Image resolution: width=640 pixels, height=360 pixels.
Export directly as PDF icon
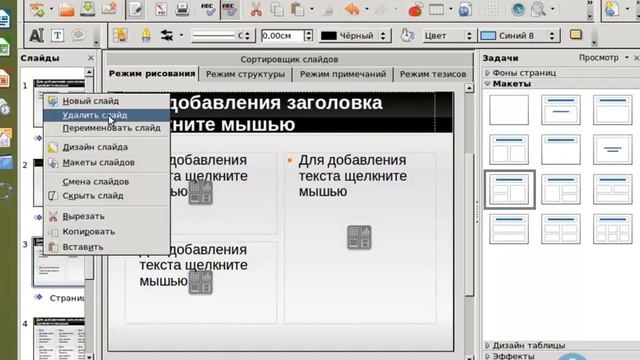(161, 9)
